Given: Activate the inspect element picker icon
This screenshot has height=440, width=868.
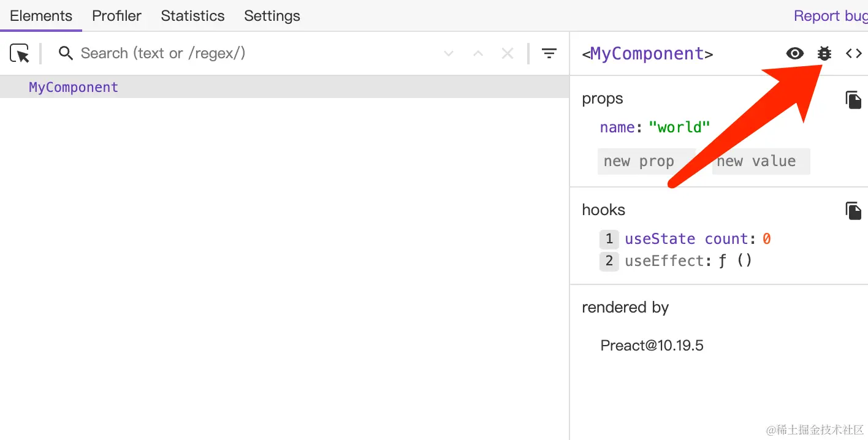Looking at the screenshot, I should [20, 54].
